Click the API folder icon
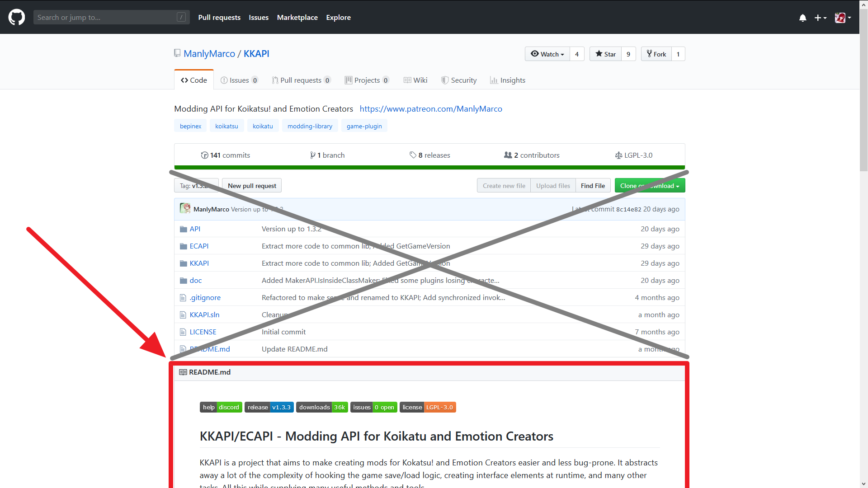This screenshot has height=488, width=868. pos(183,229)
